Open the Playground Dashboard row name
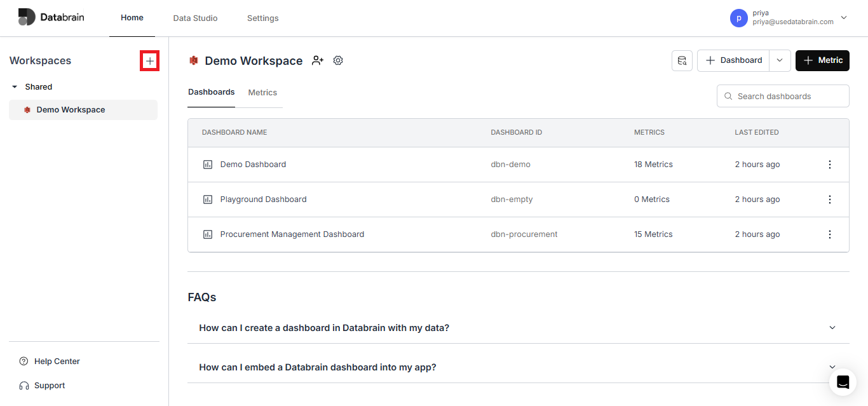The width and height of the screenshot is (868, 406). tap(263, 200)
